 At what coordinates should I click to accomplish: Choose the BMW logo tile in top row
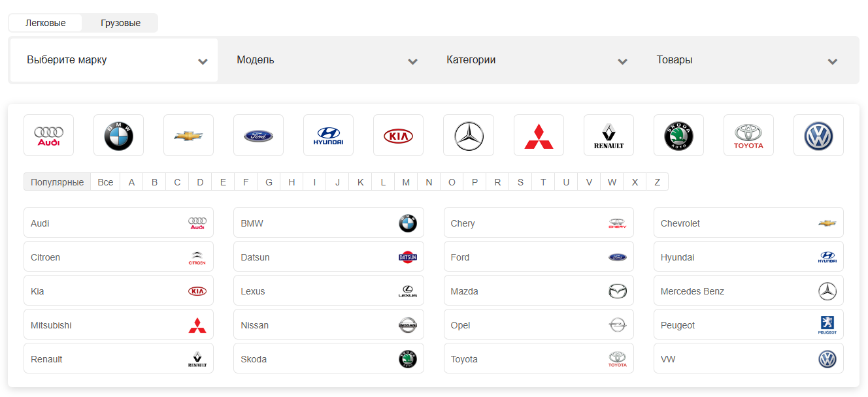pyautogui.click(x=118, y=135)
